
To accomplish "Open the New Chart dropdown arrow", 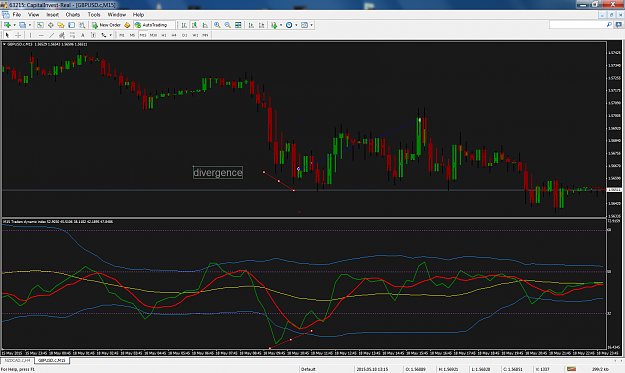I will click(x=14, y=25).
